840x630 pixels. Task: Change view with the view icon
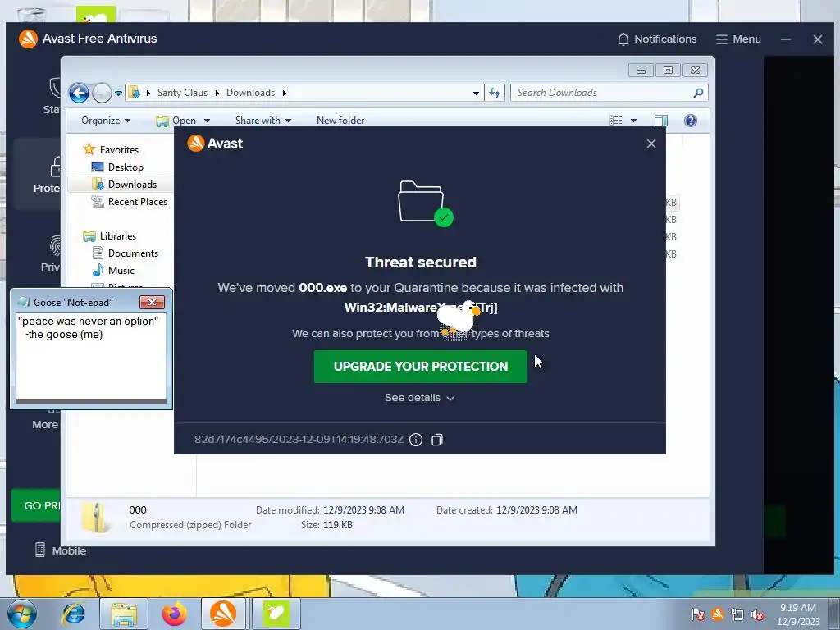pyautogui.click(x=616, y=121)
